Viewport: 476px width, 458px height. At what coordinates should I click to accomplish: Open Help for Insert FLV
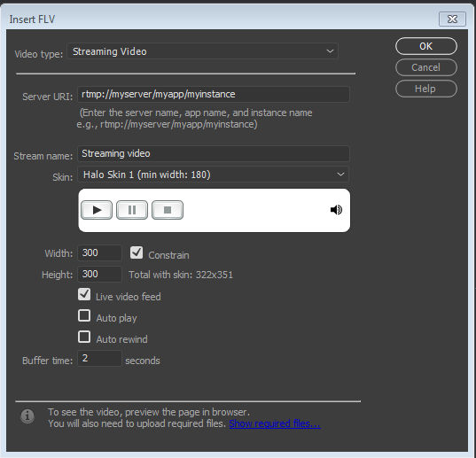[426, 89]
